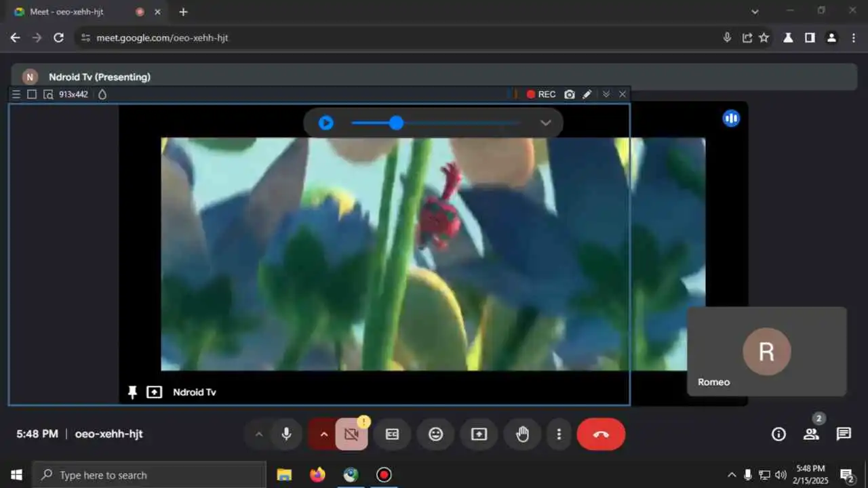Share this page icon in address bar
This screenshot has width=868, height=488.
click(x=747, y=38)
